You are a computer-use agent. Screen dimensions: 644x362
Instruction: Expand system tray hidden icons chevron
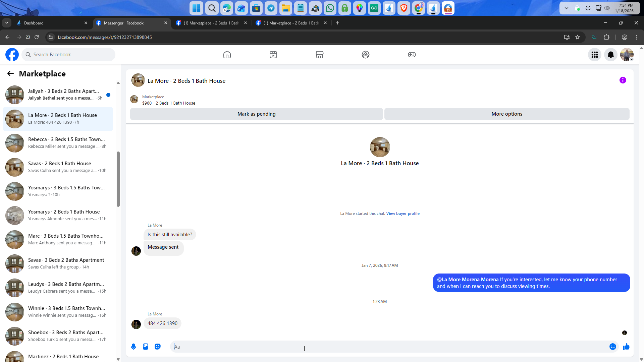567,8
